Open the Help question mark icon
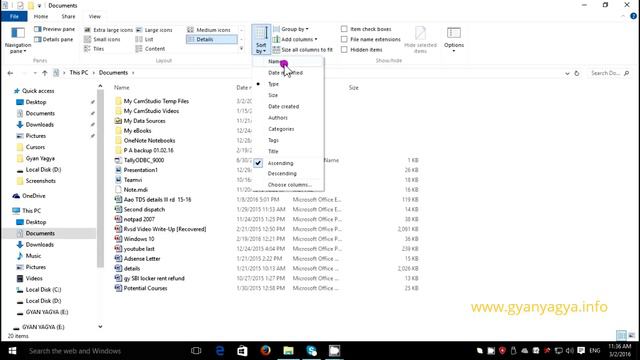 click(x=633, y=16)
